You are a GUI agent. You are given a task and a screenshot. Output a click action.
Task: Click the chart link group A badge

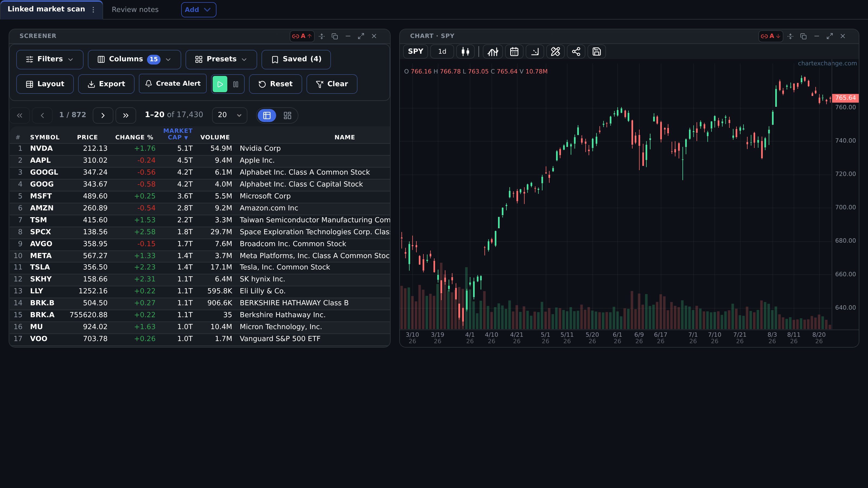click(x=771, y=36)
